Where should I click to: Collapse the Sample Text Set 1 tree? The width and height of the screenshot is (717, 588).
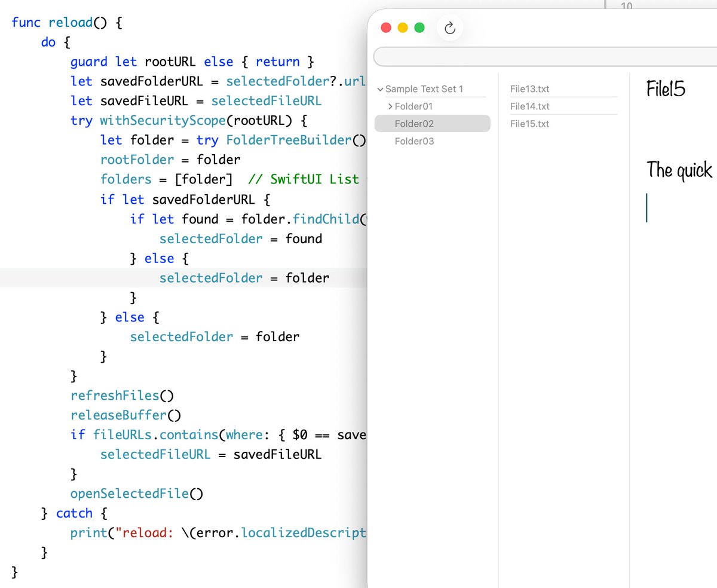pos(380,89)
